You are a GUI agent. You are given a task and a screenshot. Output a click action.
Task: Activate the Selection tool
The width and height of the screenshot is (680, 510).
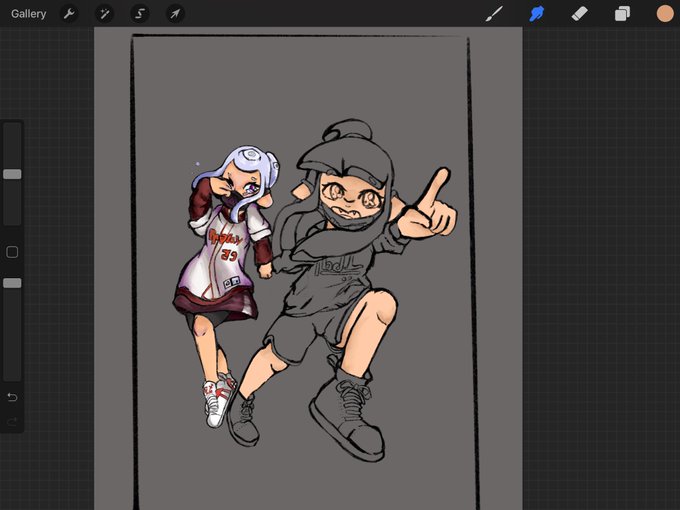click(140, 14)
